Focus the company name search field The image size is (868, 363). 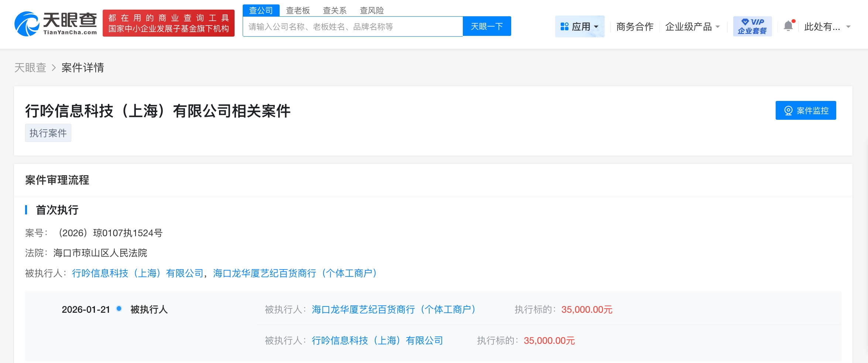[352, 27]
